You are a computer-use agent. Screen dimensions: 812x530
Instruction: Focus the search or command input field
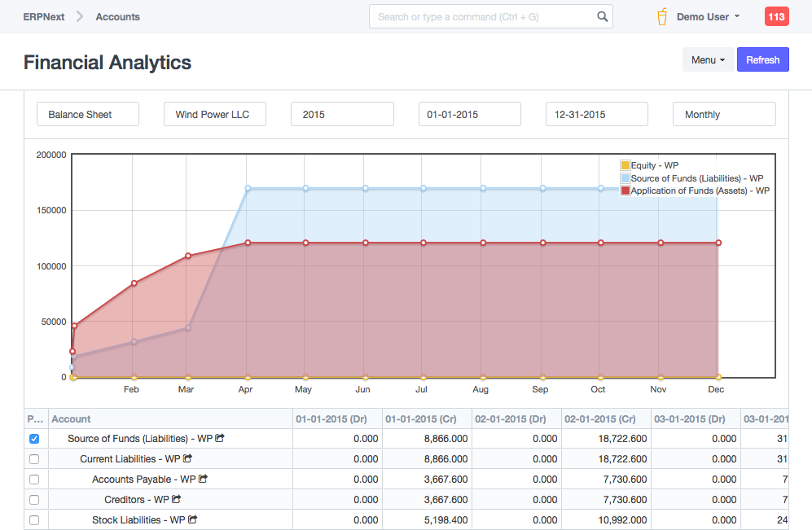482,16
